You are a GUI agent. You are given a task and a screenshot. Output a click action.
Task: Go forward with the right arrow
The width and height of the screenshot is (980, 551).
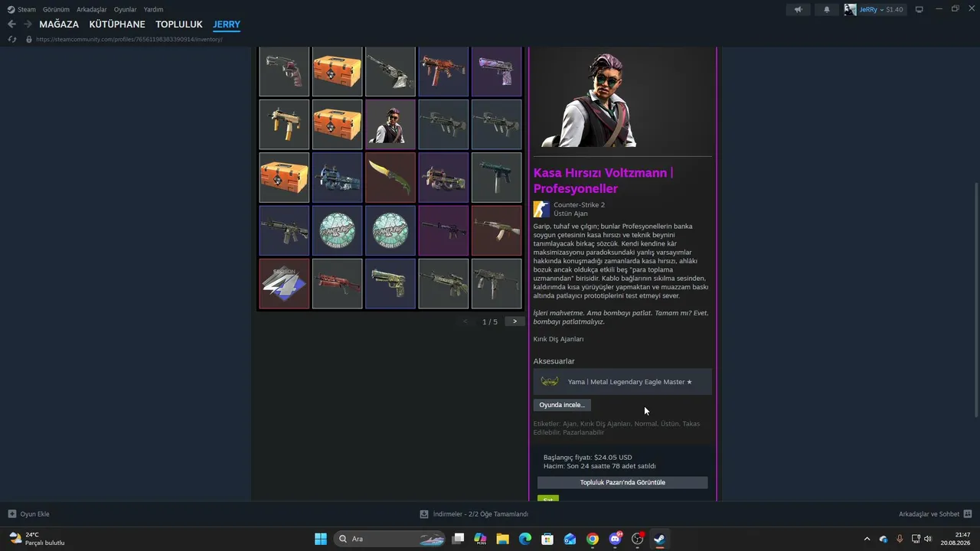pos(28,24)
